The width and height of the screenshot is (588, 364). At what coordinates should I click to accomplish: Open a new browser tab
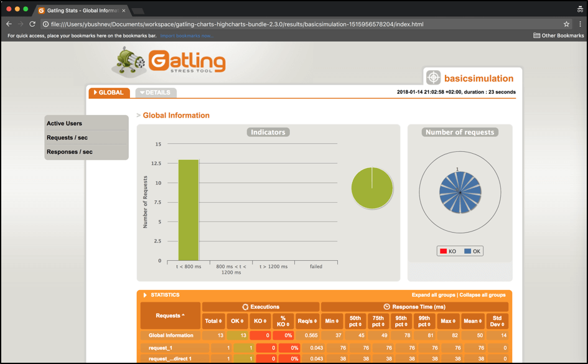pyautogui.click(x=138, y=11)
